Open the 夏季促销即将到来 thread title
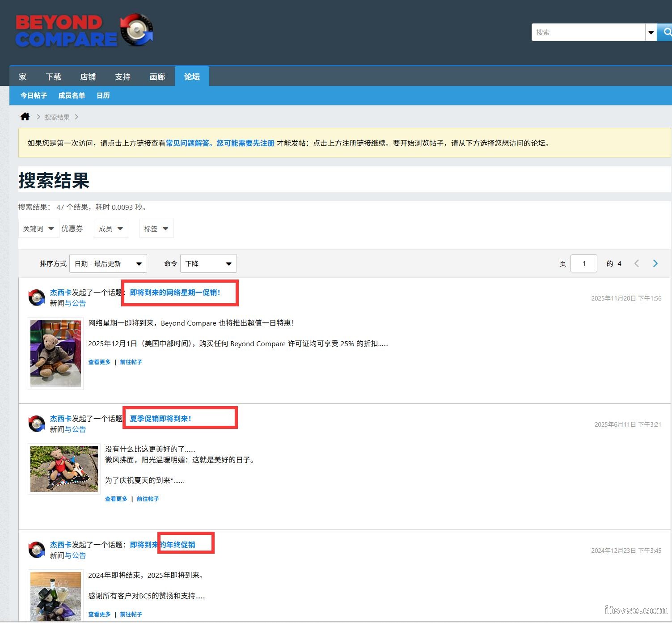The image size is (672, 623). (x=160, y=419)
